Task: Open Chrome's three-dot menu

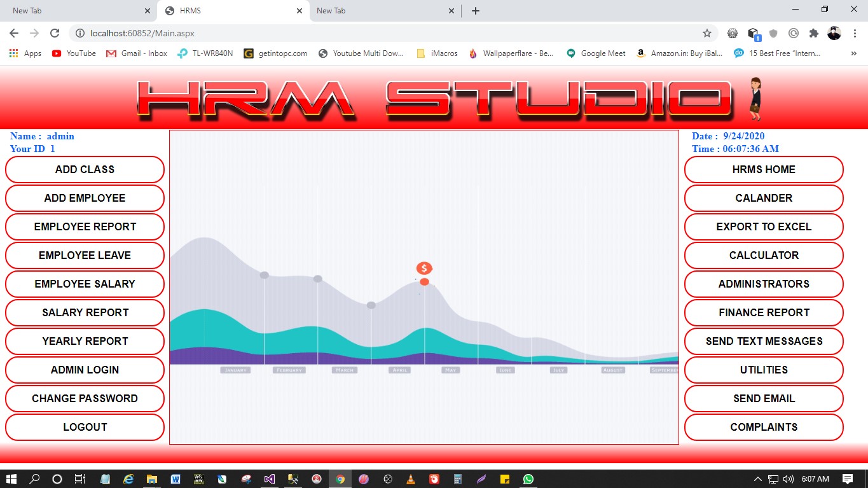Action: click(854, 33)
